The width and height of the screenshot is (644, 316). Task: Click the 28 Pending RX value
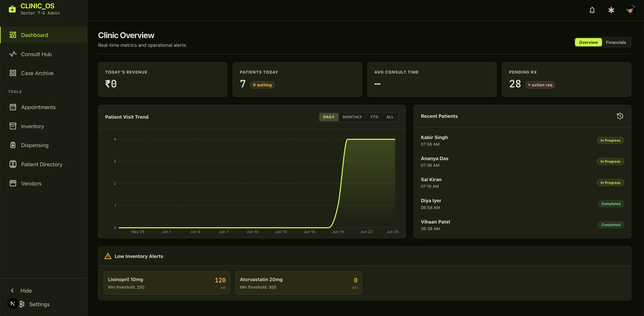[515, 84]
